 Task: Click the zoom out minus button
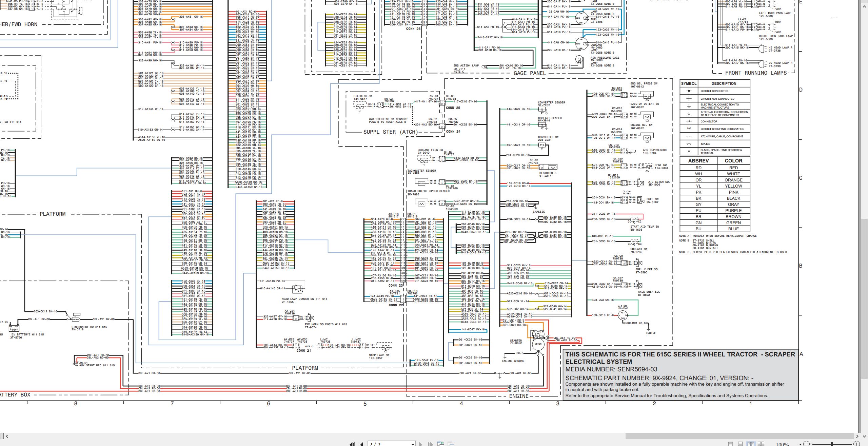pos(806,444)
